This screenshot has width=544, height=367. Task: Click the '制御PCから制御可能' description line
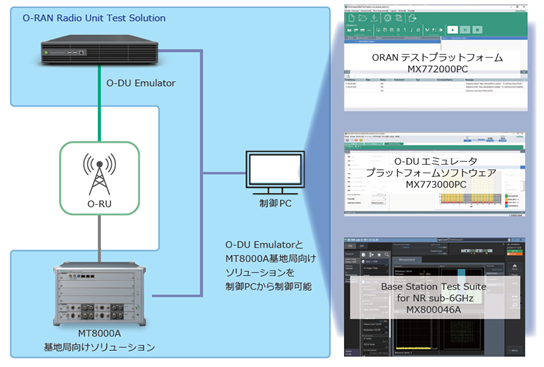point(268,287)
